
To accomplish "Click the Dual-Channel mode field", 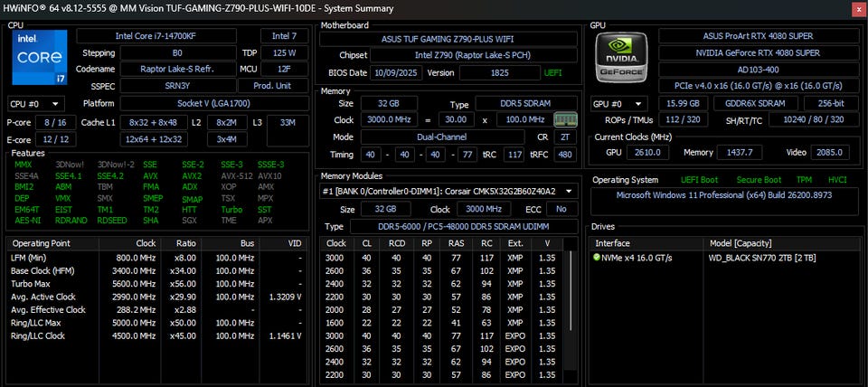I will [x=442, y=137].
